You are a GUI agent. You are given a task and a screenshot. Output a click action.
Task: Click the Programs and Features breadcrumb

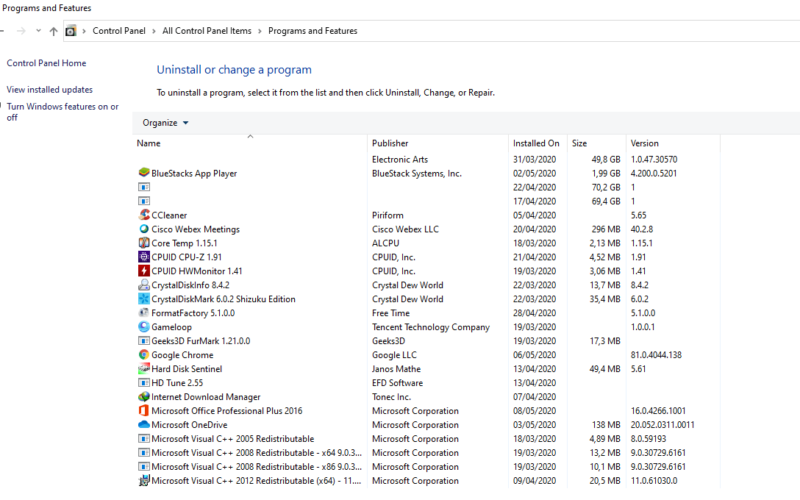pos(313,31)
